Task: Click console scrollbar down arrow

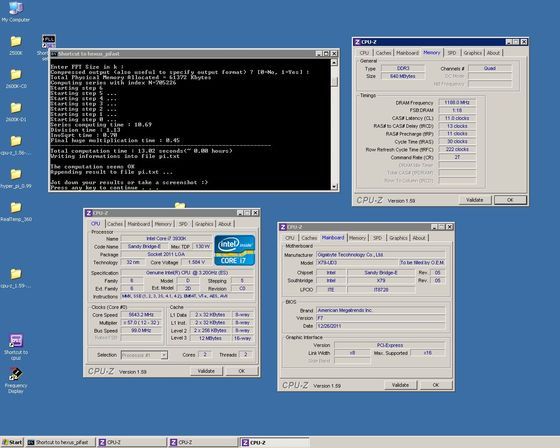Action: (334, 186)
